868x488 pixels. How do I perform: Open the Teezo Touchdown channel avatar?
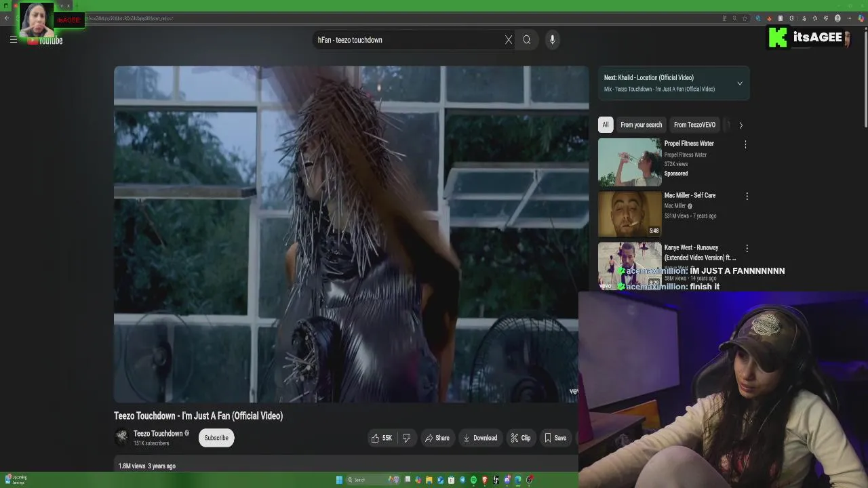(121, 438)
